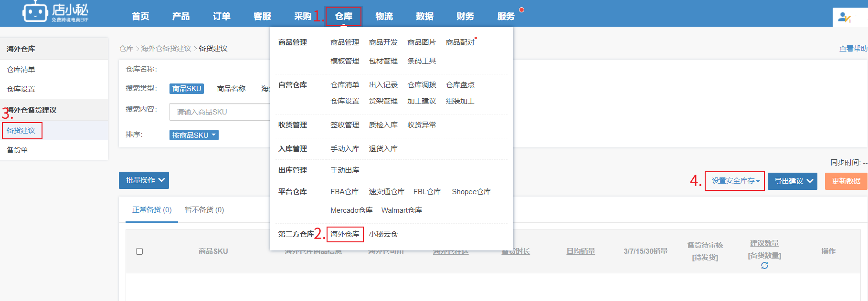This screenshot has height=301, width=868.
Task: Open the 仓库 top menu
Action: tap(343, 16)
